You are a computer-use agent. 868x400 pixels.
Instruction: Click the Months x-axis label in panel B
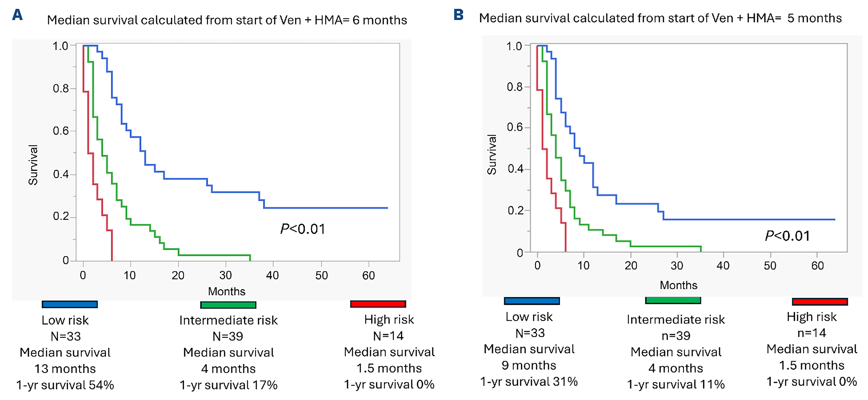click(678, 285)
